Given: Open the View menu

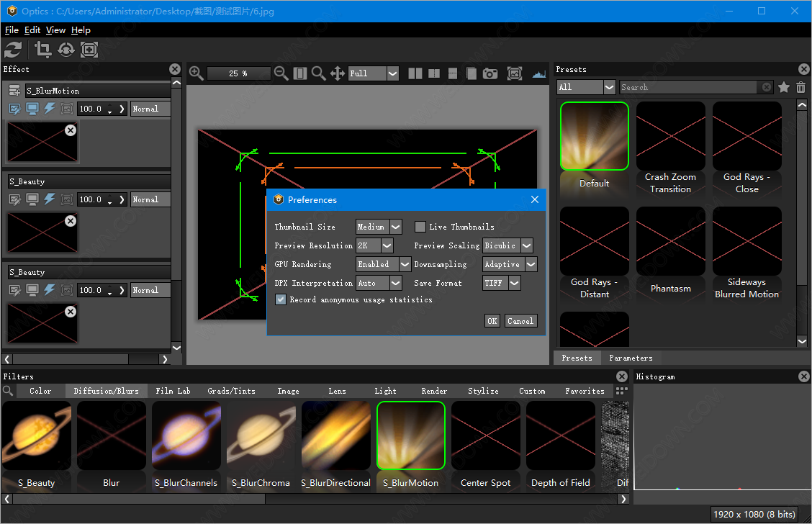Looking at the screenshot, I should click(x=55, y=30).
